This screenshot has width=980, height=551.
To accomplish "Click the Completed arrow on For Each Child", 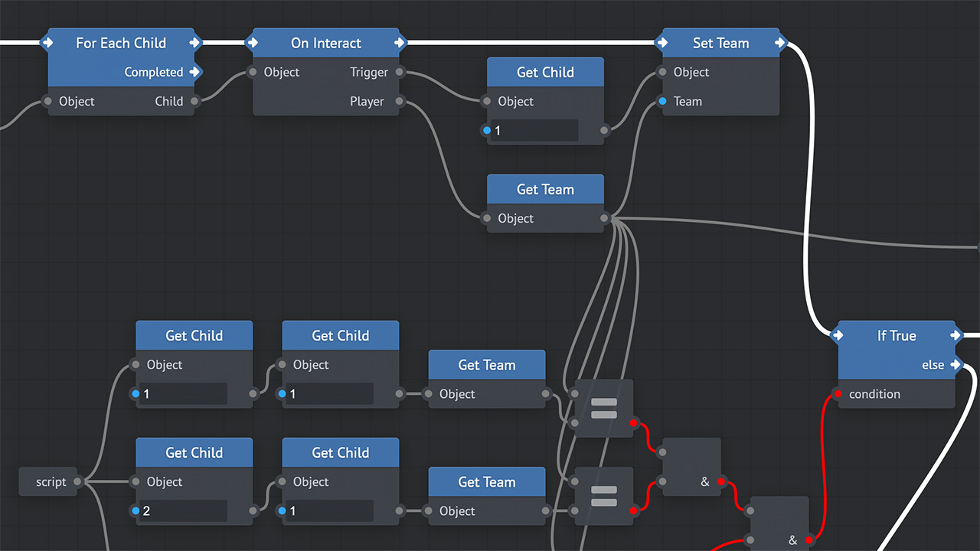I will pos(194,72).
